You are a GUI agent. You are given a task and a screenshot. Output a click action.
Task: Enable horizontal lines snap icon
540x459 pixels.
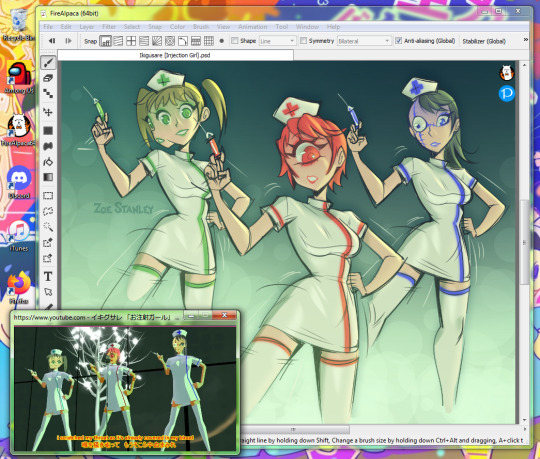144,41
